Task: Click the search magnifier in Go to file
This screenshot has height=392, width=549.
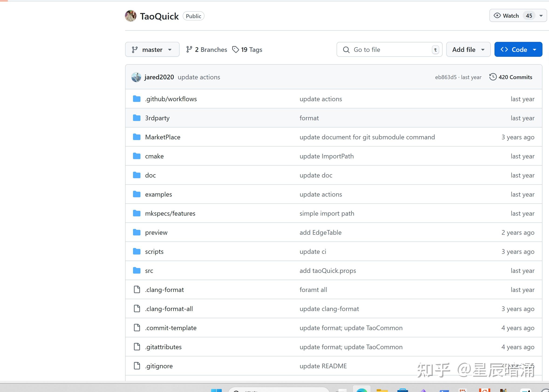Action: pyautogui.click(x=346, y=50)
